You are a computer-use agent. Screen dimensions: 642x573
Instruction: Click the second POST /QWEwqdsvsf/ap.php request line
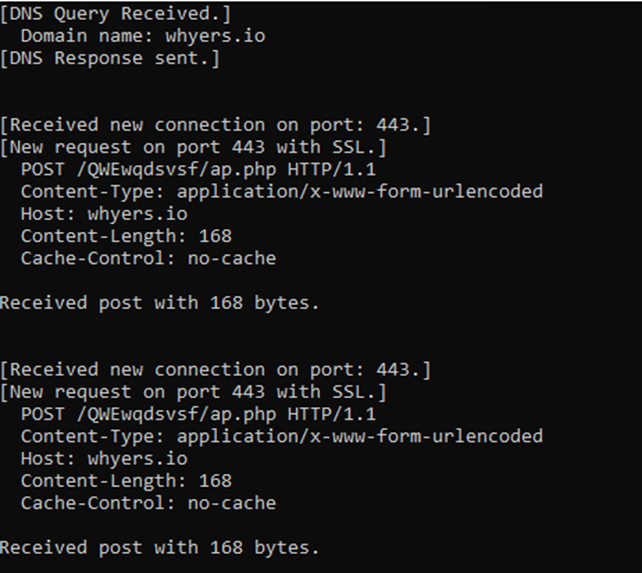coord(198,414)
